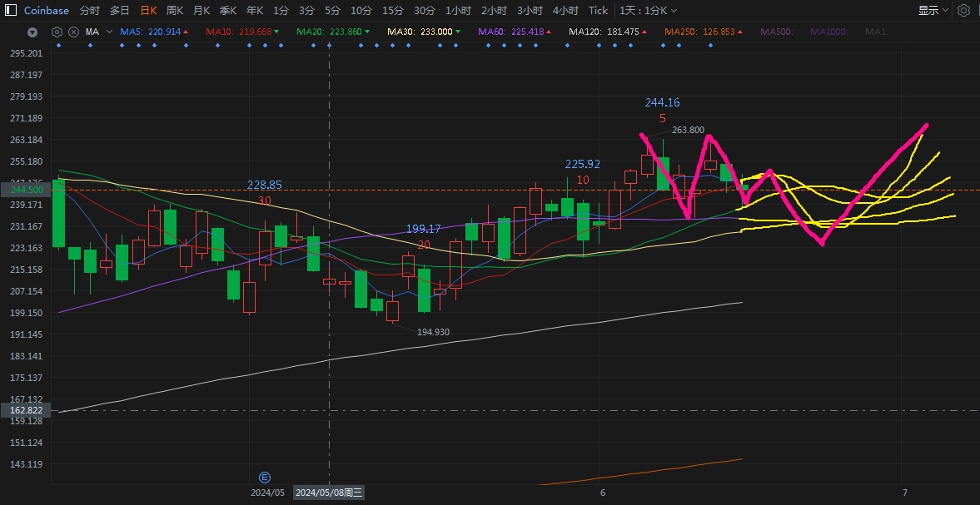Click the Tick timeframe button
Viewport: 980px width, 505px height.
coord(598,11)
